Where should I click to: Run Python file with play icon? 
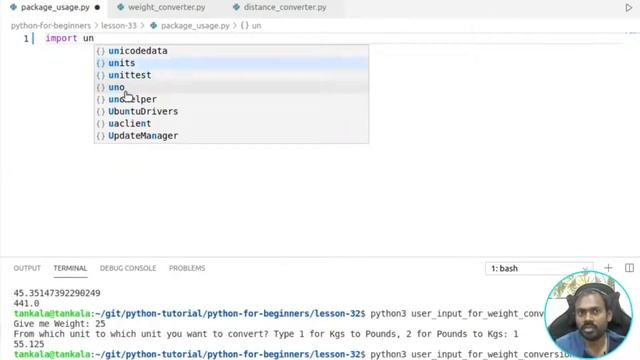click(629, 7)
